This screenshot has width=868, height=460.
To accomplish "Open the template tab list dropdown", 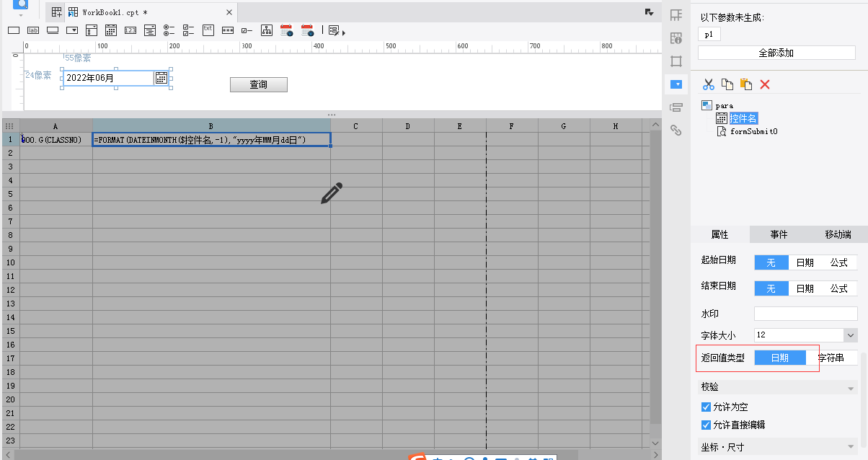I will [x=649, y=12].
